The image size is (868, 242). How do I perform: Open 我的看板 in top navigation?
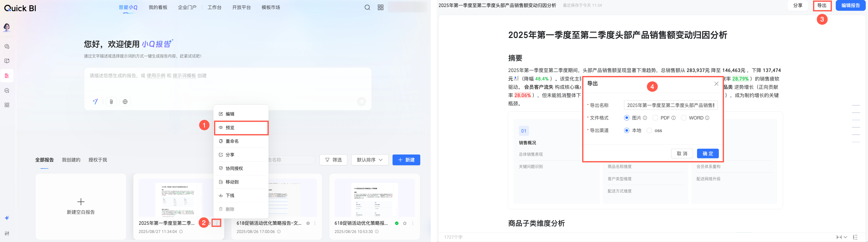coord(158,7)
